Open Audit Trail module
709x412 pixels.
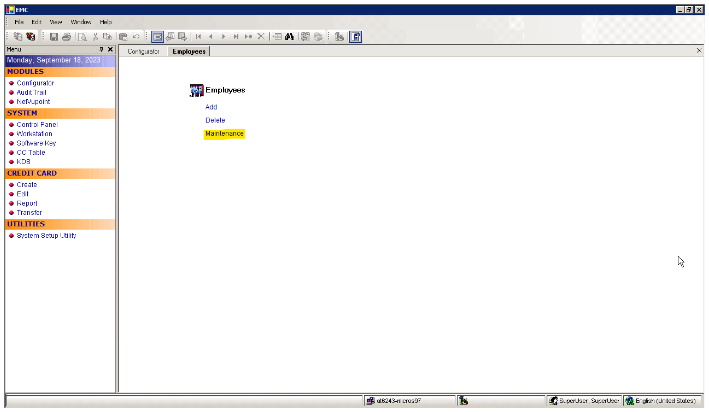coord(31,92)
